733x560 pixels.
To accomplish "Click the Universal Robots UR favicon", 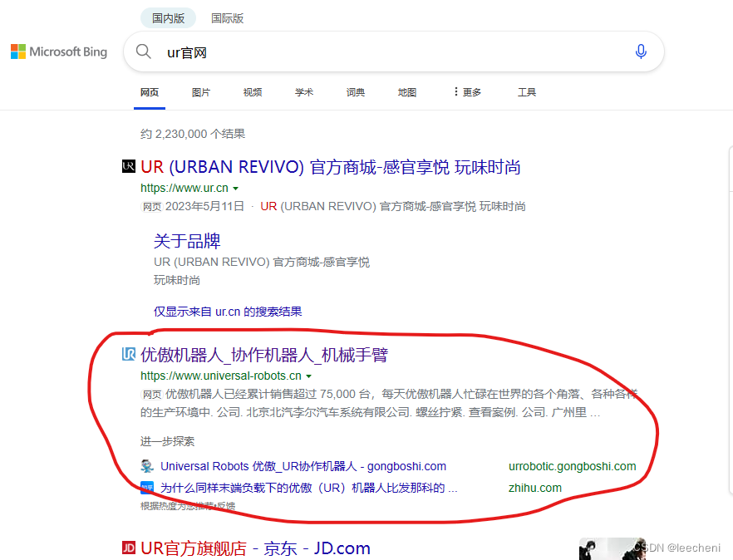I will [129, 354].
